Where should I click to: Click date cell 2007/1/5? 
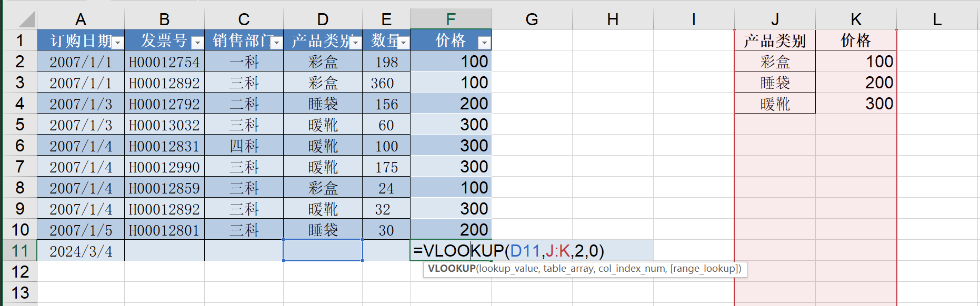[81, 230]
